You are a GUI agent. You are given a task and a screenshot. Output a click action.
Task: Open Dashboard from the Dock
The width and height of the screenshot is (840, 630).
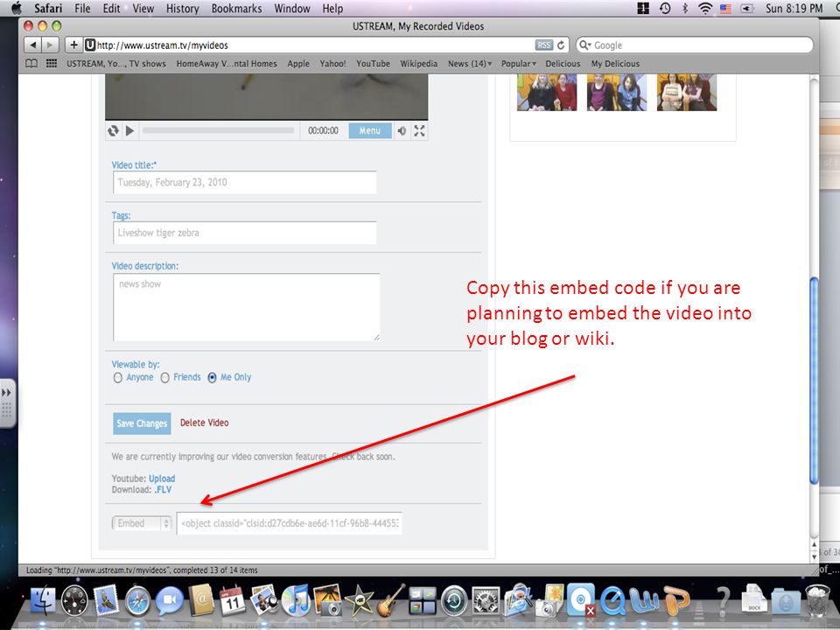tap(74, 600)
